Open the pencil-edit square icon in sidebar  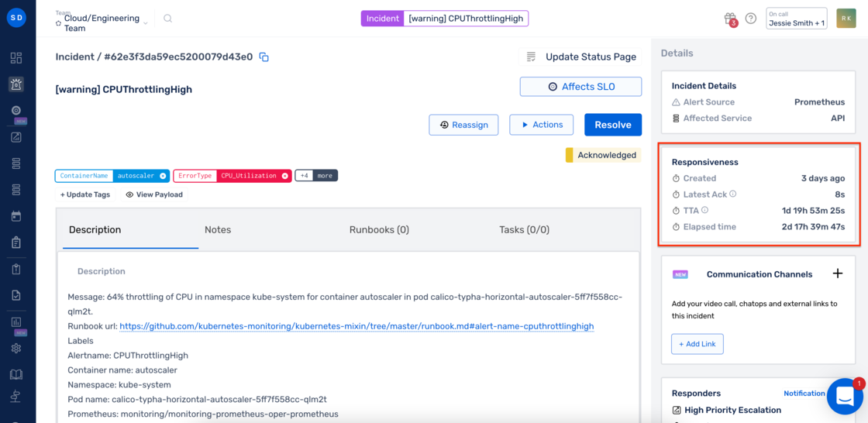coord(16,137)
